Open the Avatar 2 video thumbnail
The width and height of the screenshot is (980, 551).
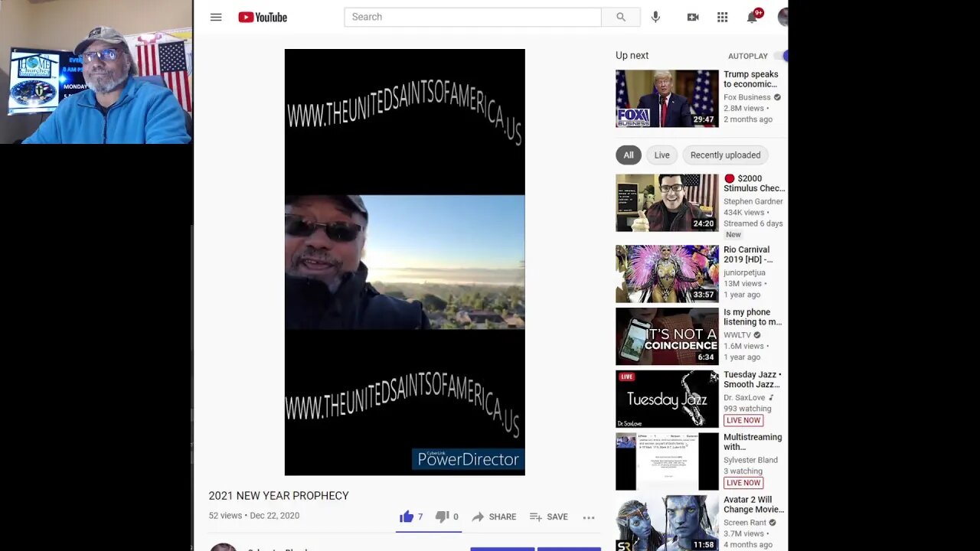(x=667, y=523)
